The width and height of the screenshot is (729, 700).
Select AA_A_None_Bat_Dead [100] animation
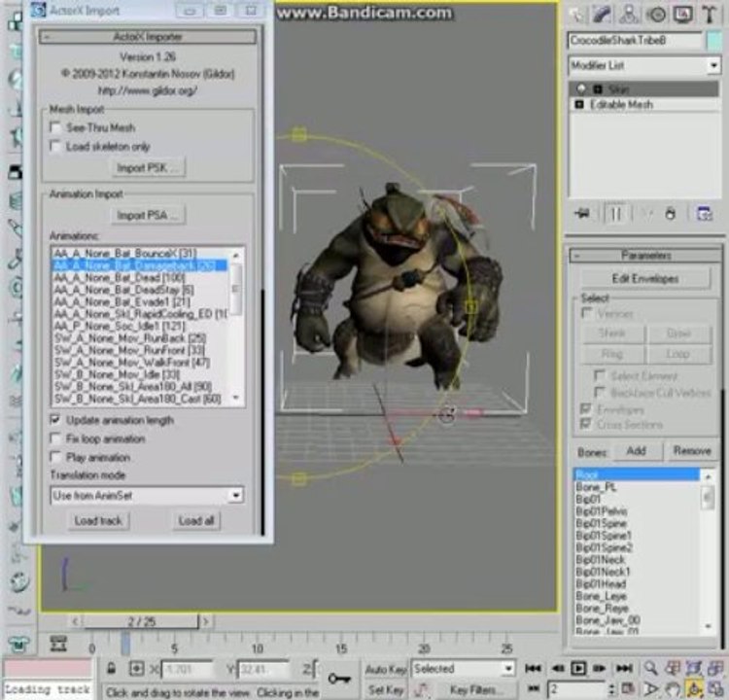(x=119, y=278)
